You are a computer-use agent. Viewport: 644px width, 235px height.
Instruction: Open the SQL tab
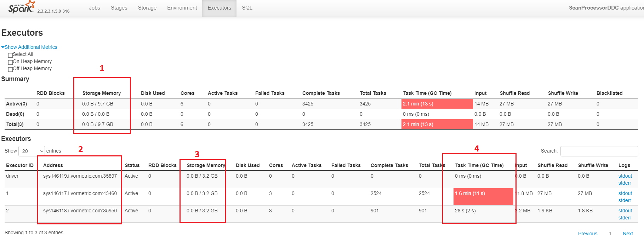click(247, 8)
